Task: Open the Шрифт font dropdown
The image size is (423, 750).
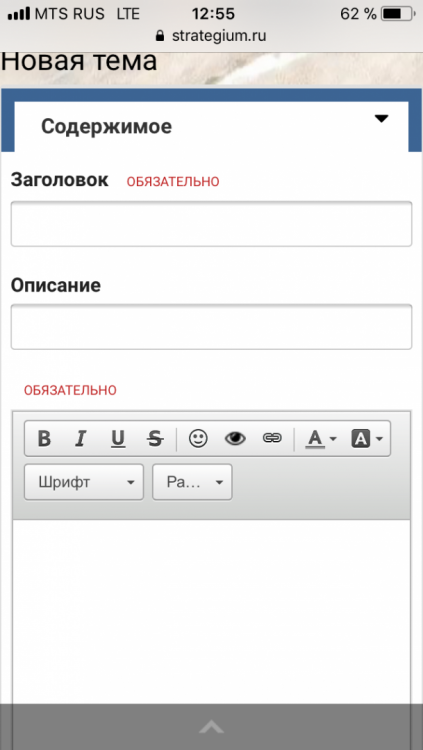Action: coord(84,482)
